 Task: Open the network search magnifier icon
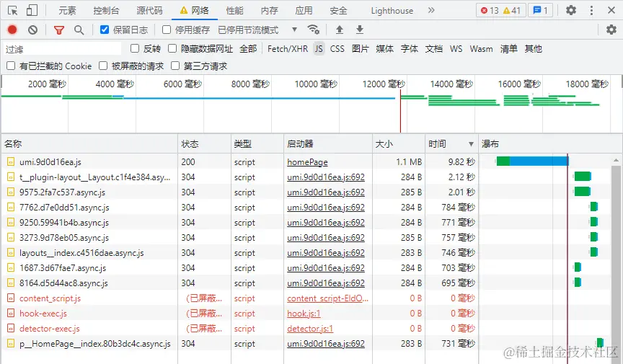click(x=79, y=30)
